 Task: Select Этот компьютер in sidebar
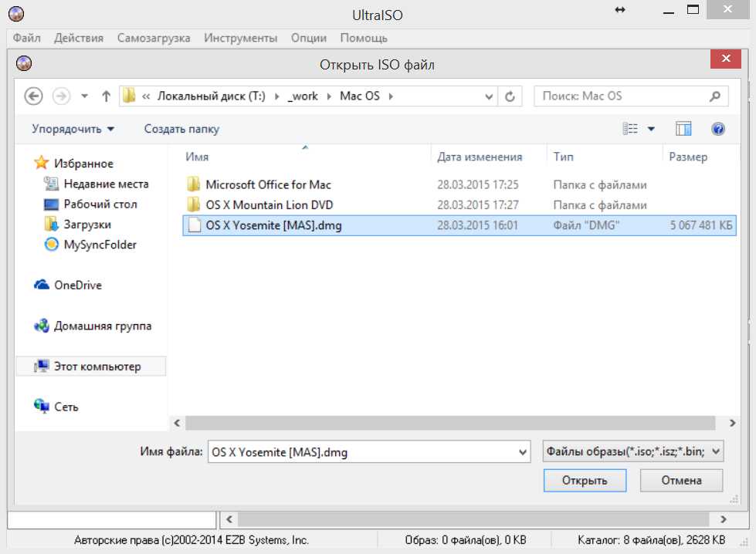[90, 367]
